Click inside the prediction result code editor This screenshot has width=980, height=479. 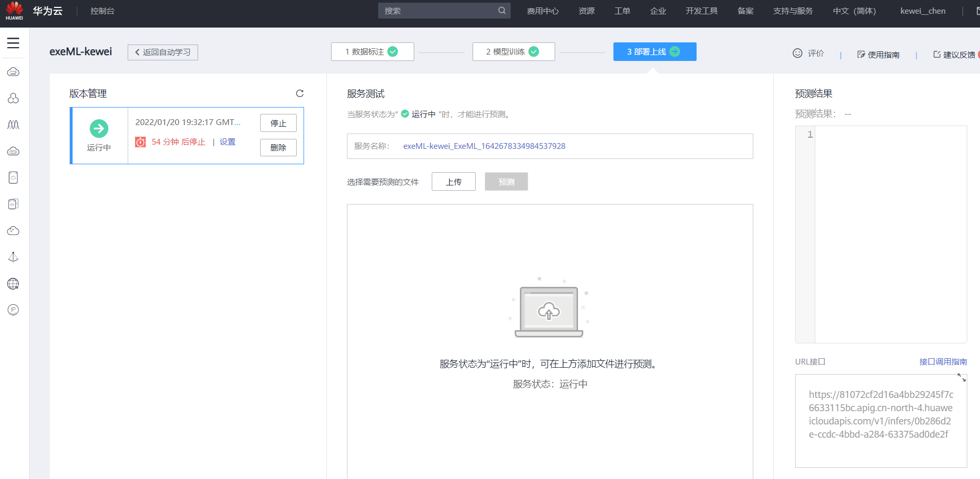tap(890, 234)
